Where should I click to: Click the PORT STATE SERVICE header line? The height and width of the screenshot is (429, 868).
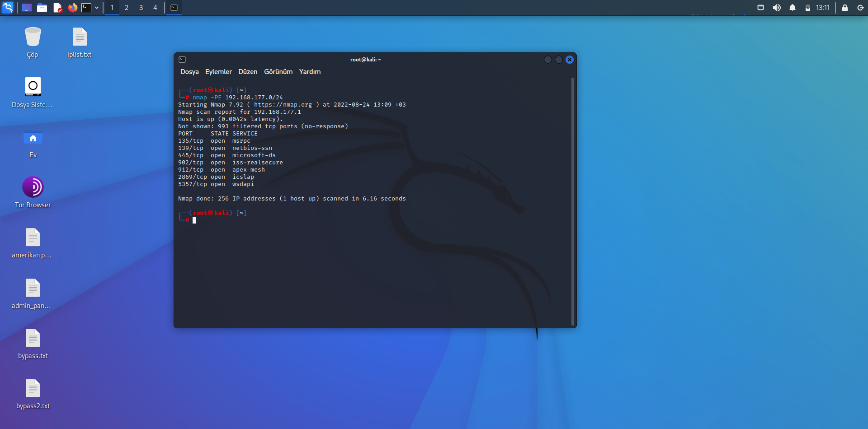click(218, 134)
